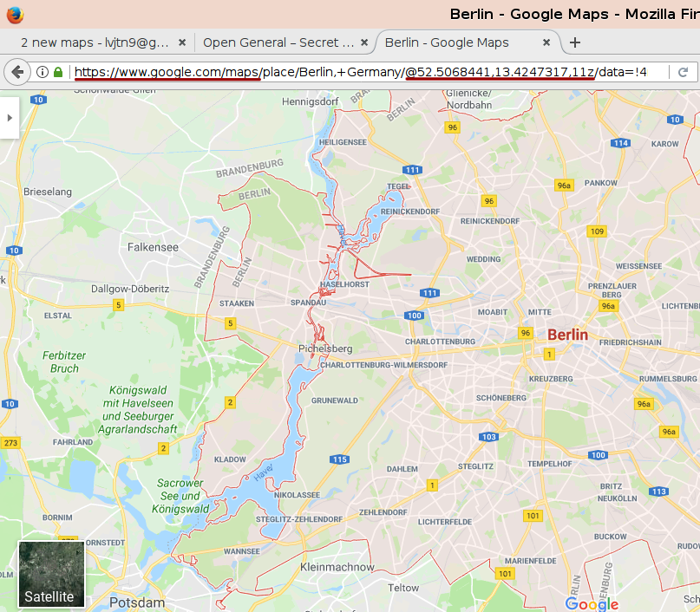This screenshot has height=612, width=700.
Task: Close the '2 new maps' tab
Action: 182,42
